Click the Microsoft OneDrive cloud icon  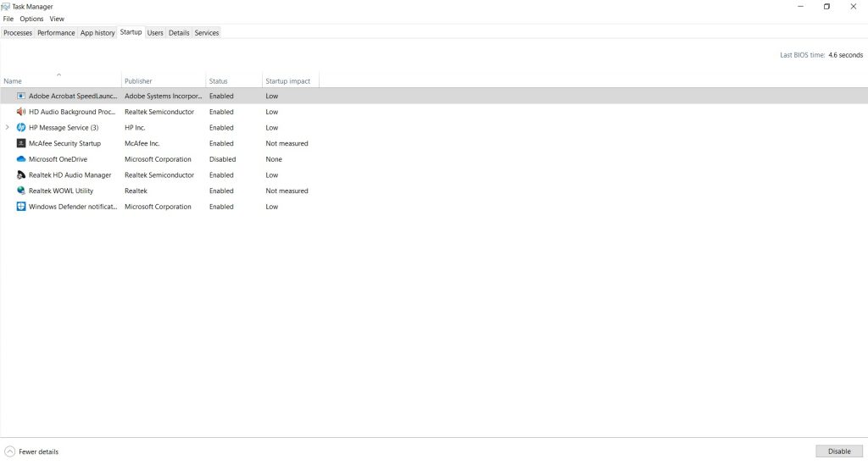click(21, 158)
